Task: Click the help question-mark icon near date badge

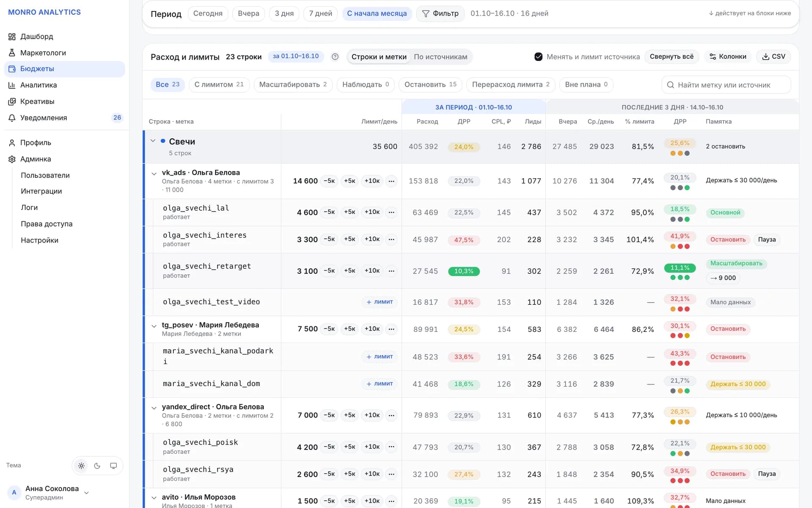Action: [x=335, y=57]
